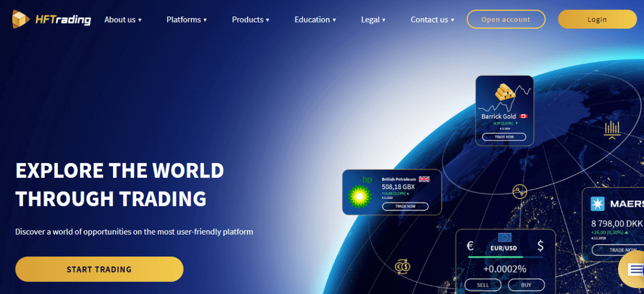
Task: Click the Canadian flag on Barrick Gold card
Action: (523, 117)
